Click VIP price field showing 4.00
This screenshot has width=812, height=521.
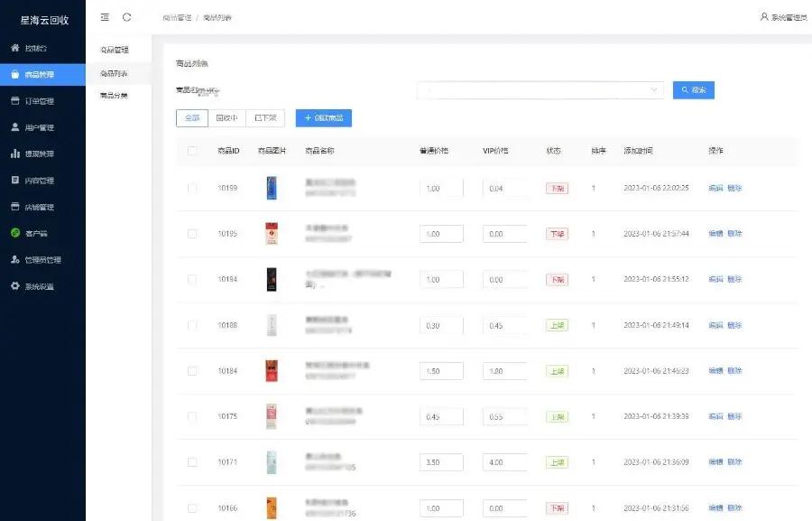pyautogui.click(x=505, y=462)
